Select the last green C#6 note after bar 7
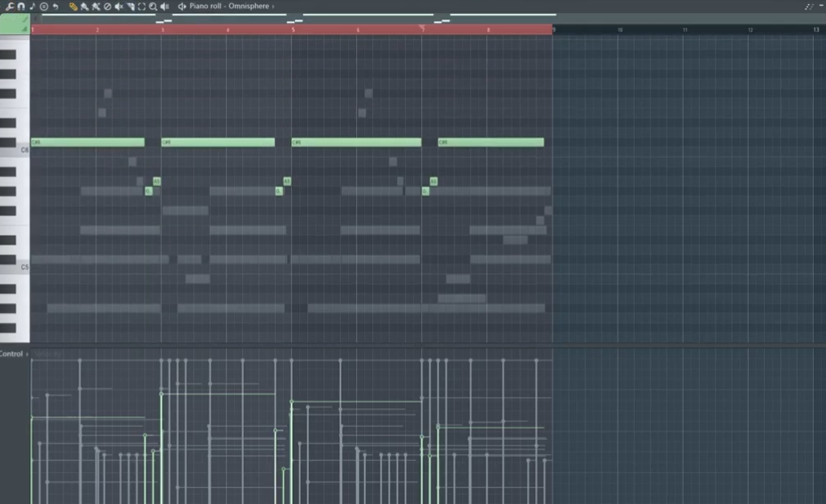The image size is (826, 504). tap(491, 142)
